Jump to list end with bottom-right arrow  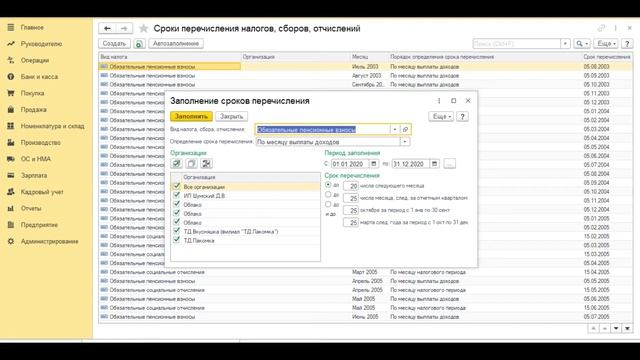click(x=627, y=329)
